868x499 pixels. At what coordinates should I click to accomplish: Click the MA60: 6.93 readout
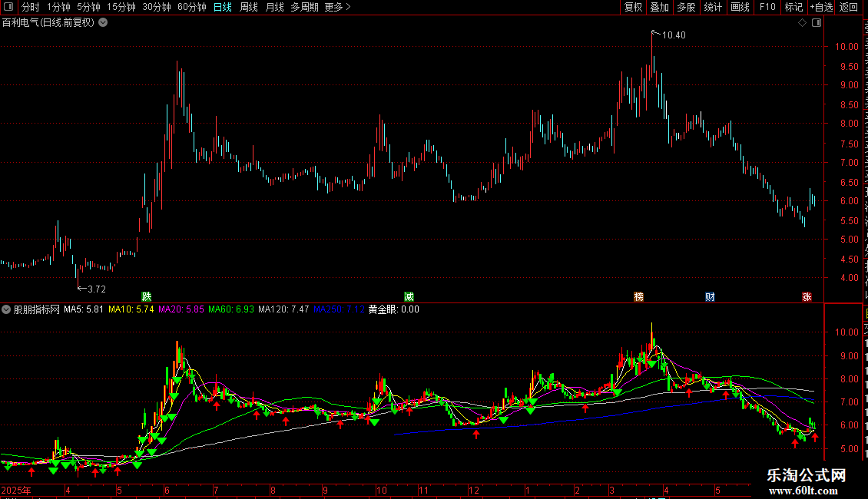tap(231, 310)
